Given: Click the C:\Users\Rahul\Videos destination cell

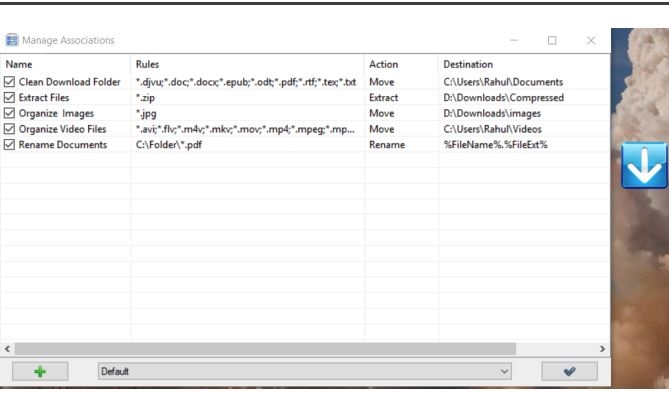Looking at the screenshot, I should 493,129.
